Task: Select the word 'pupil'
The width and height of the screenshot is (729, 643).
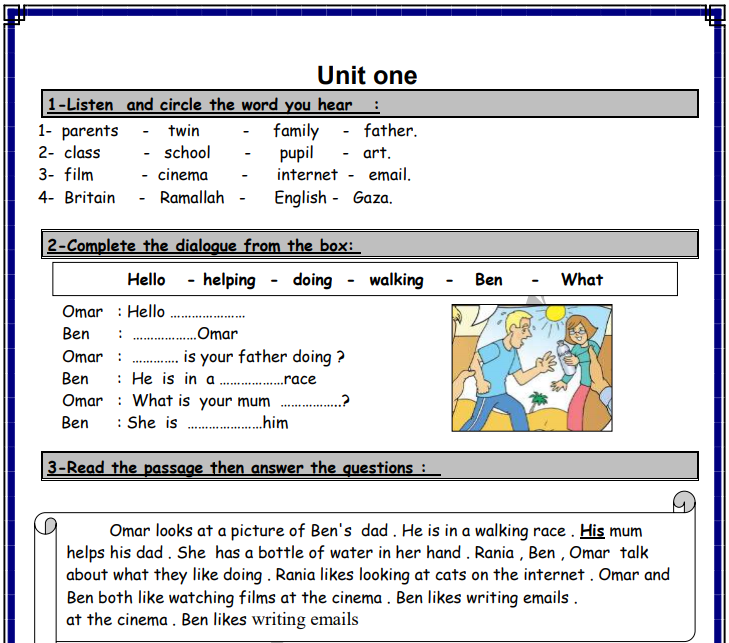Action: tap(297, 153)
